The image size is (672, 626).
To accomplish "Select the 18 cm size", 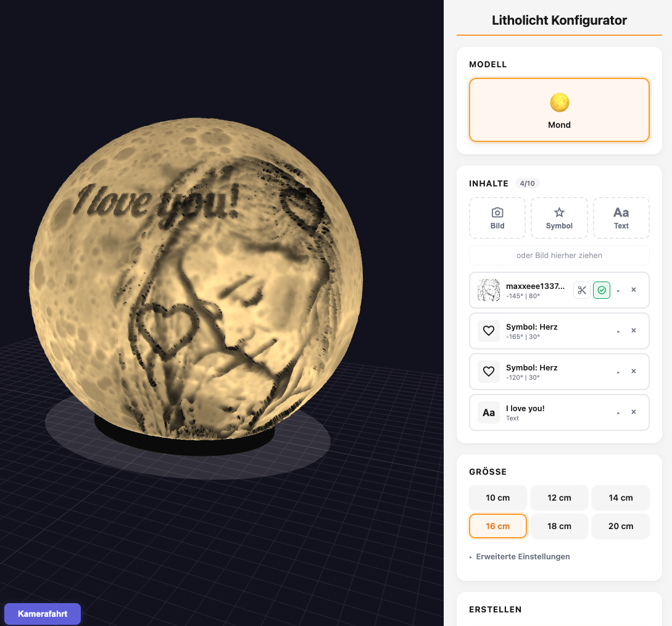I will click(559, 526).
